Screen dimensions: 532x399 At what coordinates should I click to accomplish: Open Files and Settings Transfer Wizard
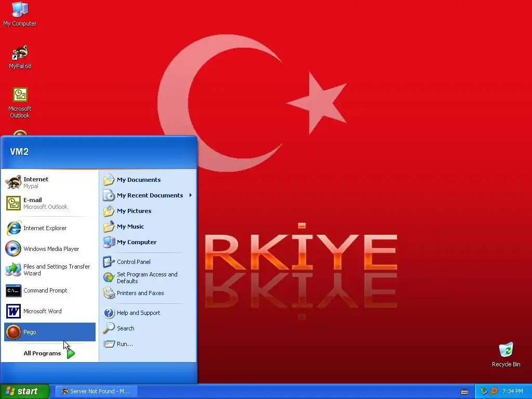pyautogui.click(x=50, y=270)
